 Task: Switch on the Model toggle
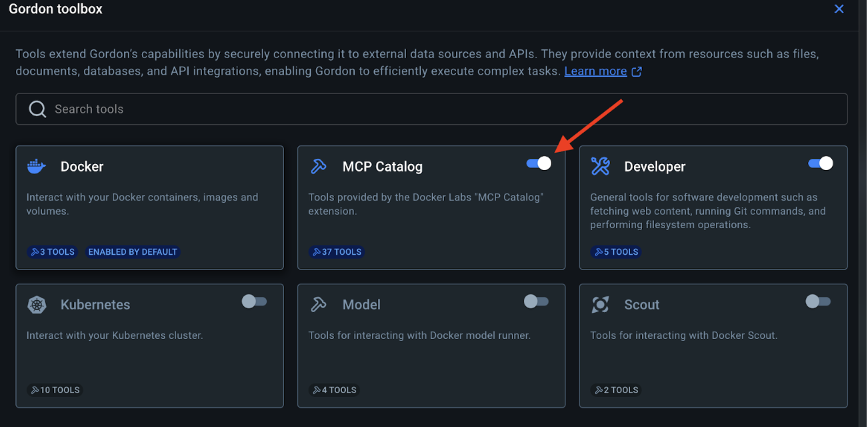[x=536, y=302]
